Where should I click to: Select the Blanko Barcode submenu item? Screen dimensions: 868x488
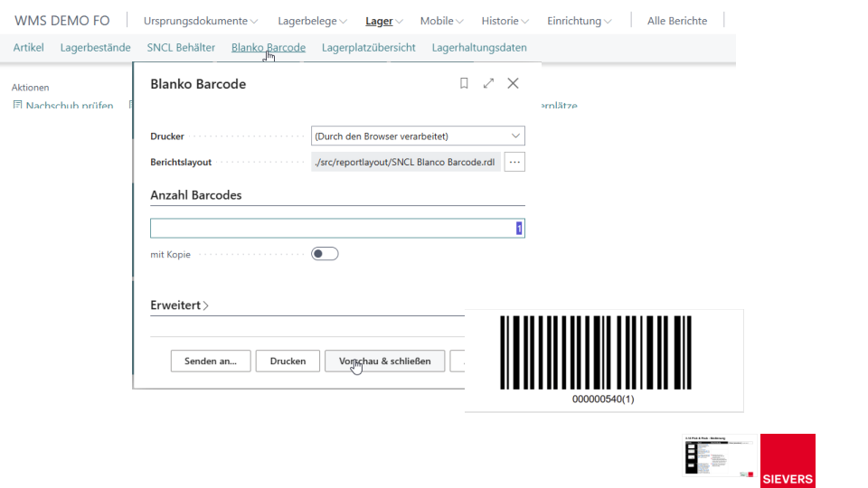[x=269, y=48]
